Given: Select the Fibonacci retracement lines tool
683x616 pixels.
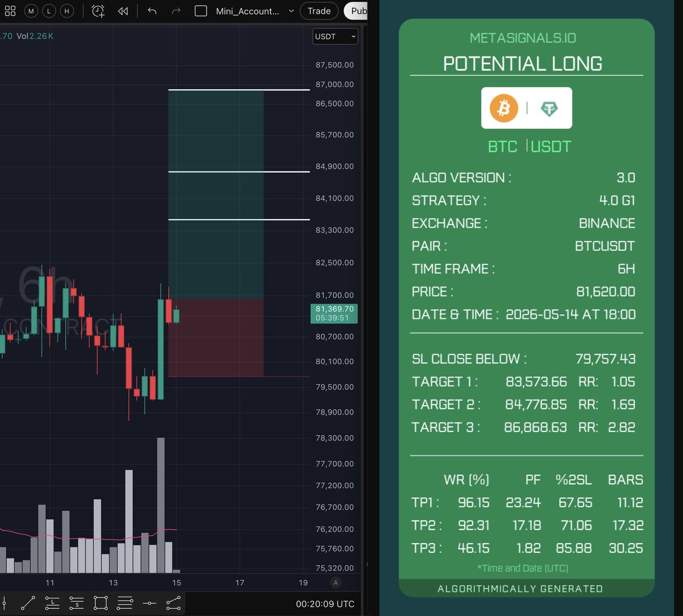Looking at the screenshot, I should point(125,602).
